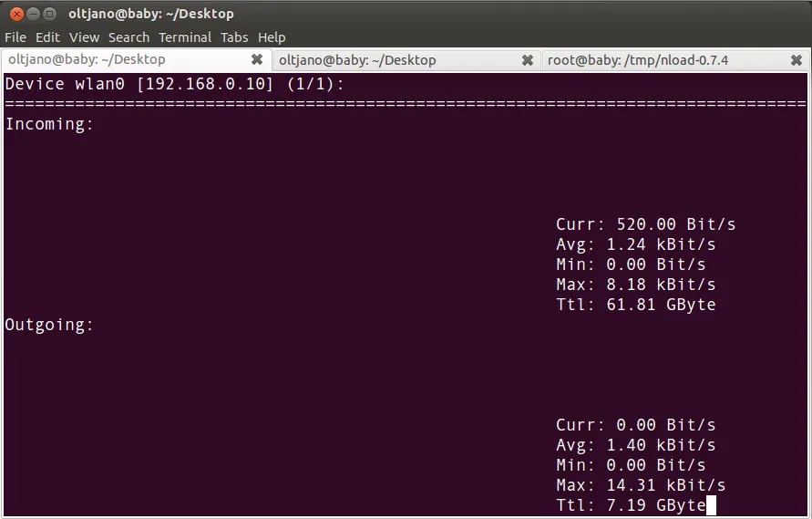Close the second oltjano@baby ~/Desktop tab
This screenshot has width=812, height=519.
528,60
